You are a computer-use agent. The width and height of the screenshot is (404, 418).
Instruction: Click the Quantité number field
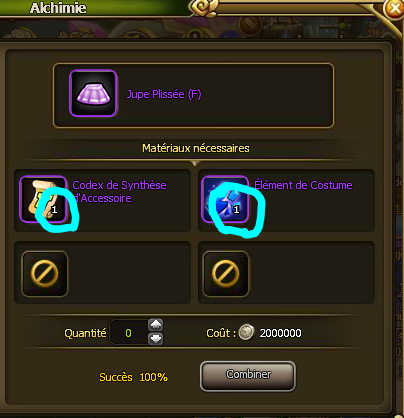tap(129, 332)
